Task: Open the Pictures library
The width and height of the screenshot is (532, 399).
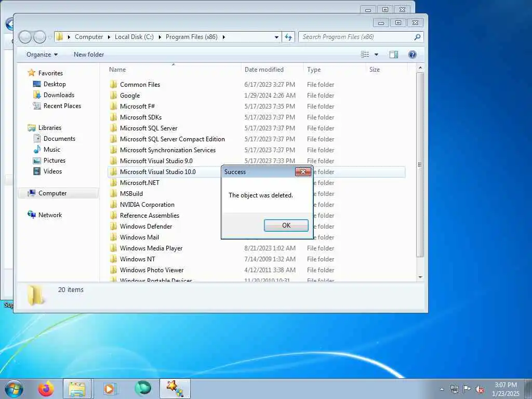Action: click(54, 161)
